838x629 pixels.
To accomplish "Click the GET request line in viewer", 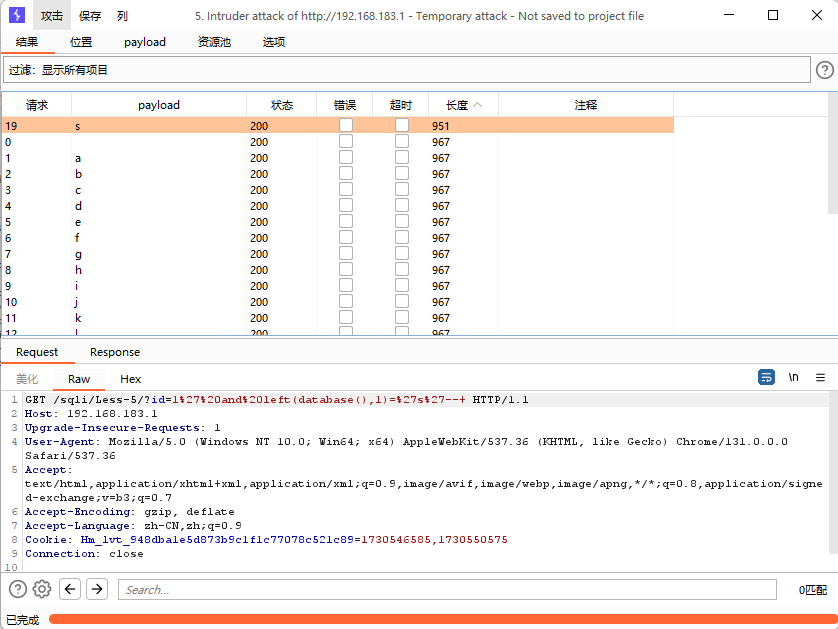I will 277,400.
